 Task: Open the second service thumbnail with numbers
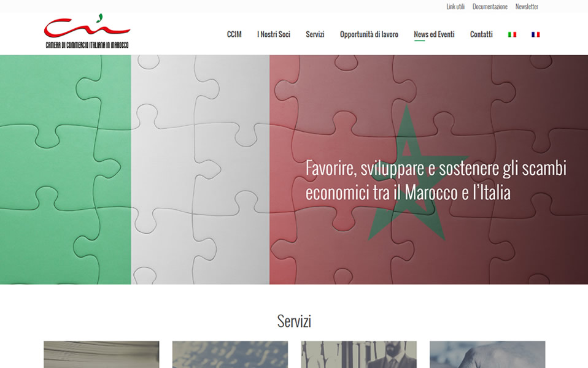(x=230, y=355)
